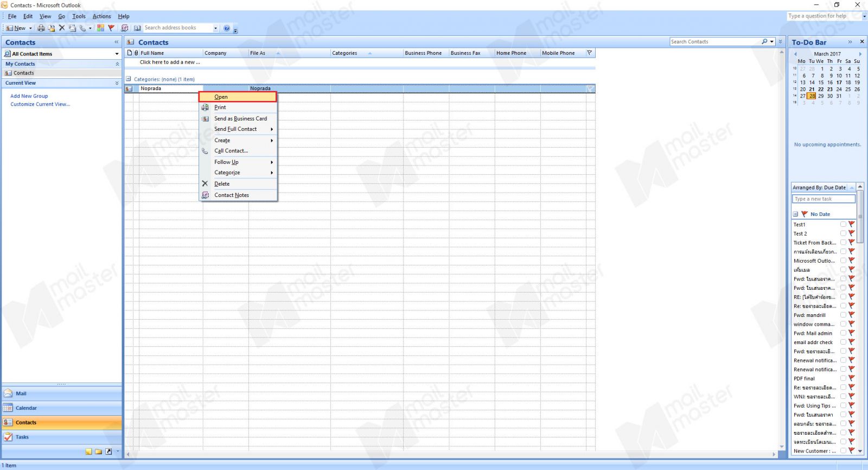Click the Add New Group link
868x470 pixels.
tap(29, 96)
